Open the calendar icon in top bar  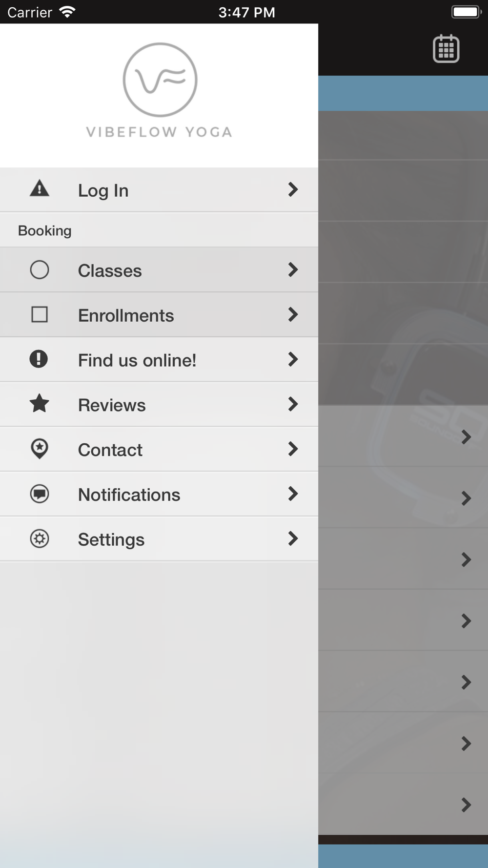[x=446, y=49]
